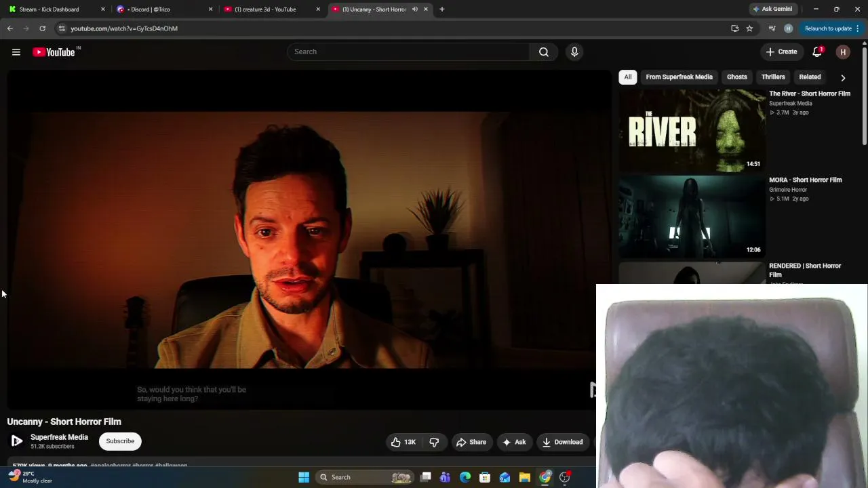Click the Grimoire Horror channel name

point(788,190)
